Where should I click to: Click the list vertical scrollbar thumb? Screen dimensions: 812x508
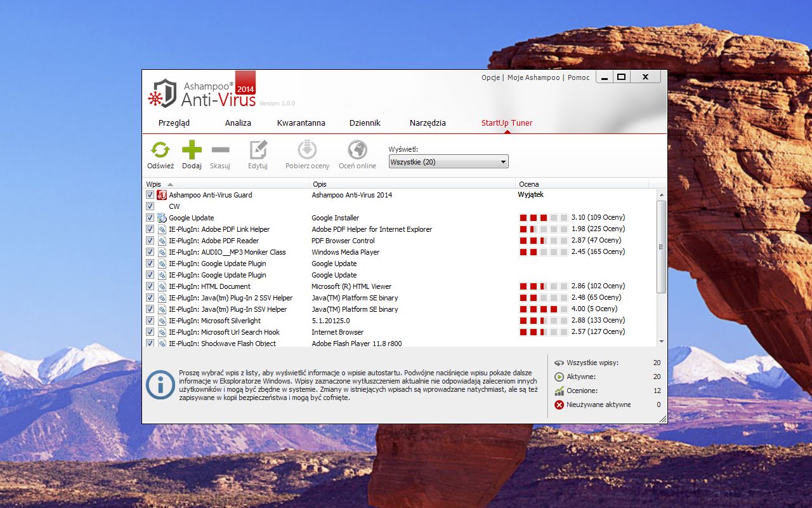(662, 247)
